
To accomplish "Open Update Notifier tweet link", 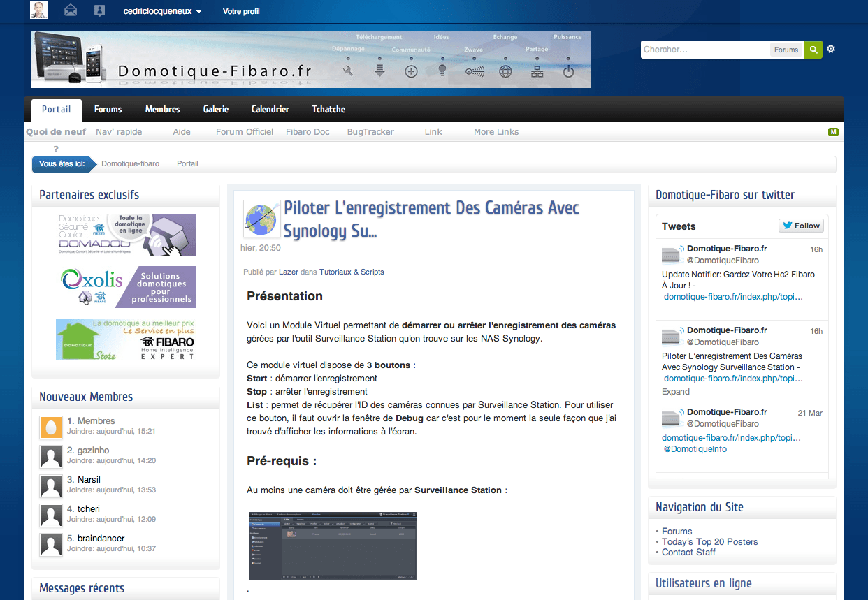I will [733, 297].
